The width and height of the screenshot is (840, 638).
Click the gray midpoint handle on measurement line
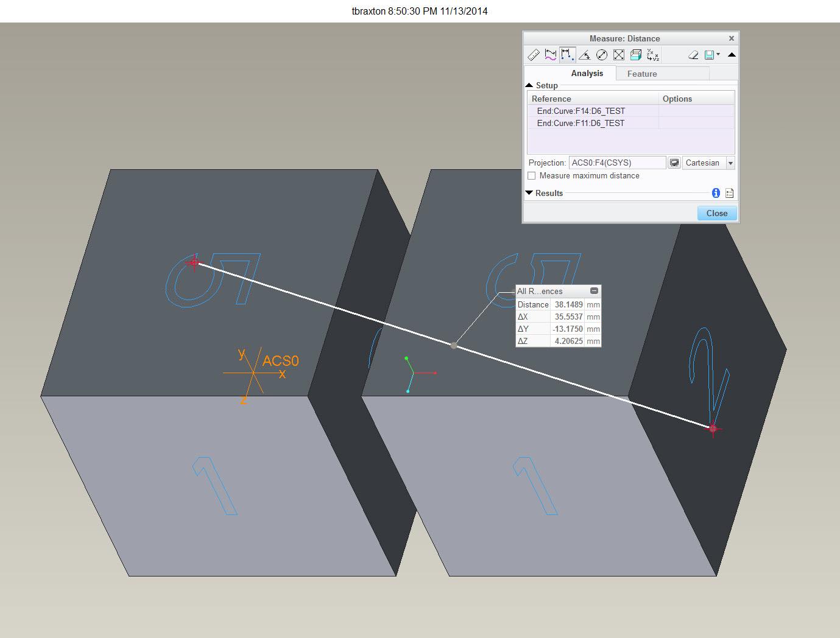(x=453, y=345)
